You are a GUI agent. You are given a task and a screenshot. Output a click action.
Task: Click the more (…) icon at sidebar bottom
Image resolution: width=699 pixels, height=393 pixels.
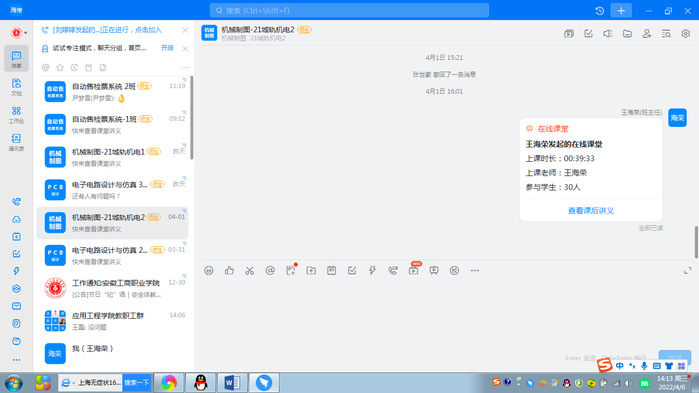click(x=16, y=360)
